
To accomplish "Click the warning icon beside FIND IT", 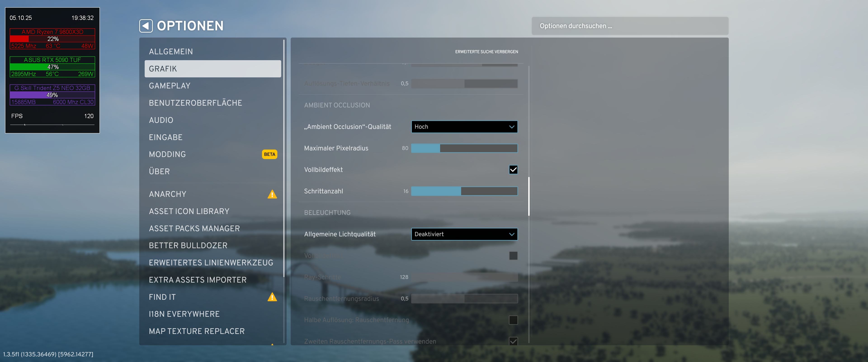I will point(272,297).
